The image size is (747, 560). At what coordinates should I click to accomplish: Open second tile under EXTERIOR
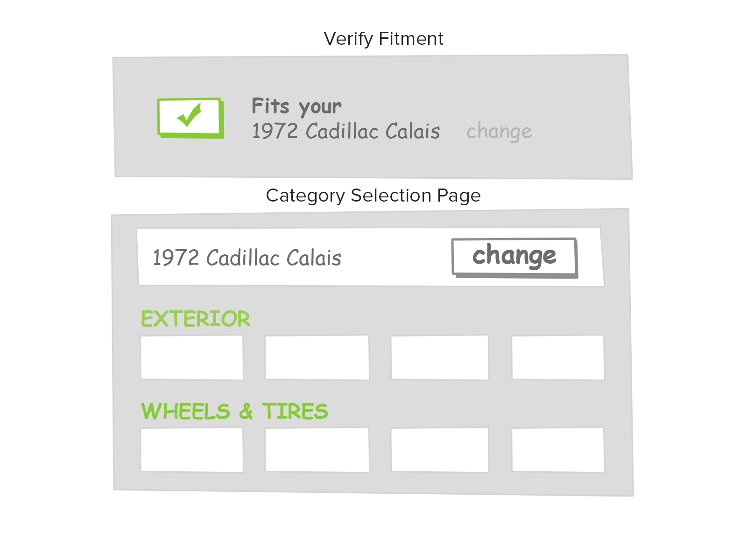click(317, 357)
